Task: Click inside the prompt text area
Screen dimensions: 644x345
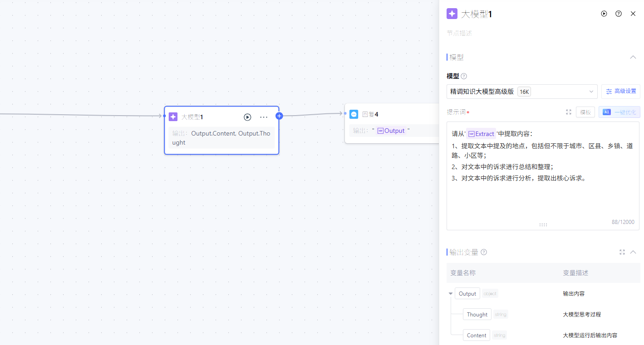Action: pos(543,199)
